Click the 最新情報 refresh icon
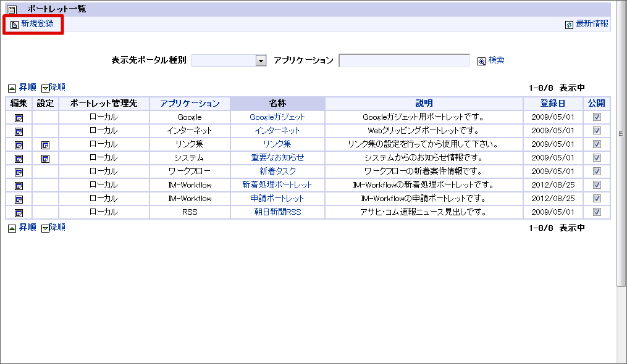The width and height of the screenshot is (627, 364). (x=569, y=25)
